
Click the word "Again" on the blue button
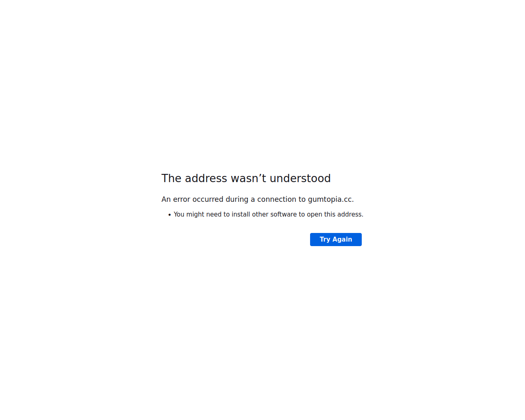(x=342, y=240)
